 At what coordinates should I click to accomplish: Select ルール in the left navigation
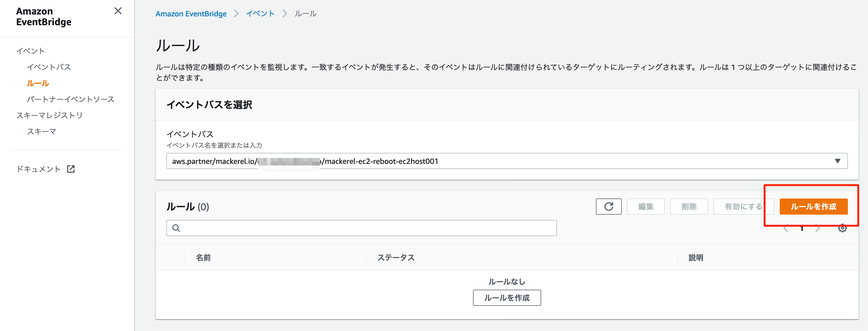click(38, 83)
